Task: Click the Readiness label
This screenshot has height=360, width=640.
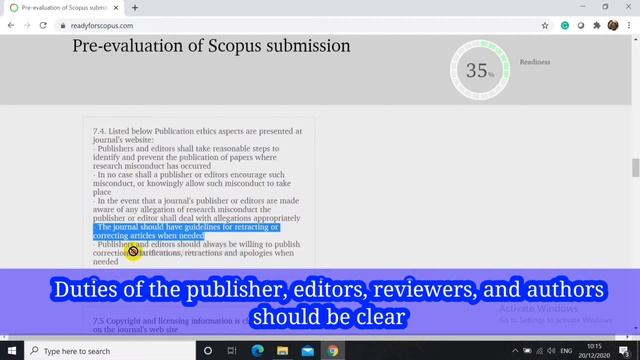Action: click(535, 62)
